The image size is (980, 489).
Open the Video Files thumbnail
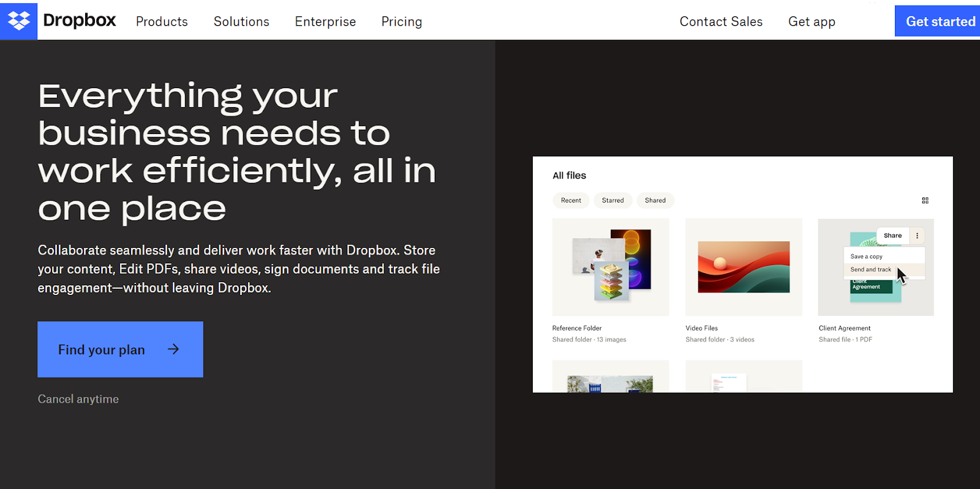(744, 267)
